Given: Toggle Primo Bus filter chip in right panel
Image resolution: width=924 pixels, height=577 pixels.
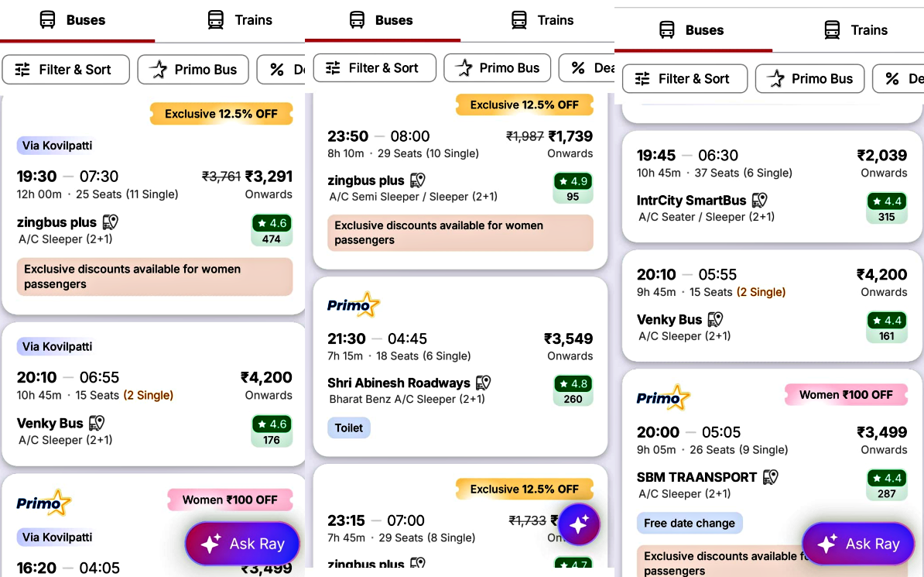Looking at the screenshot, I should (809, 78).
